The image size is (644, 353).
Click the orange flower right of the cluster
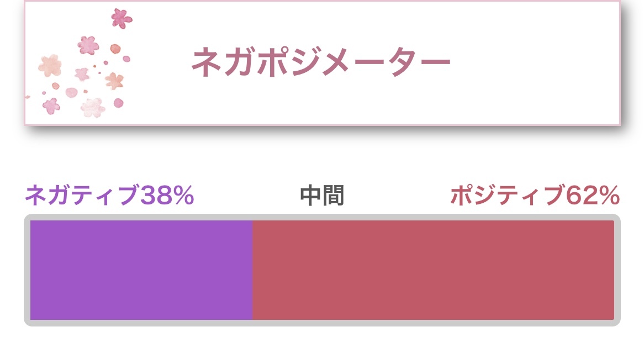pyautogui.click(x=114, y=81)
